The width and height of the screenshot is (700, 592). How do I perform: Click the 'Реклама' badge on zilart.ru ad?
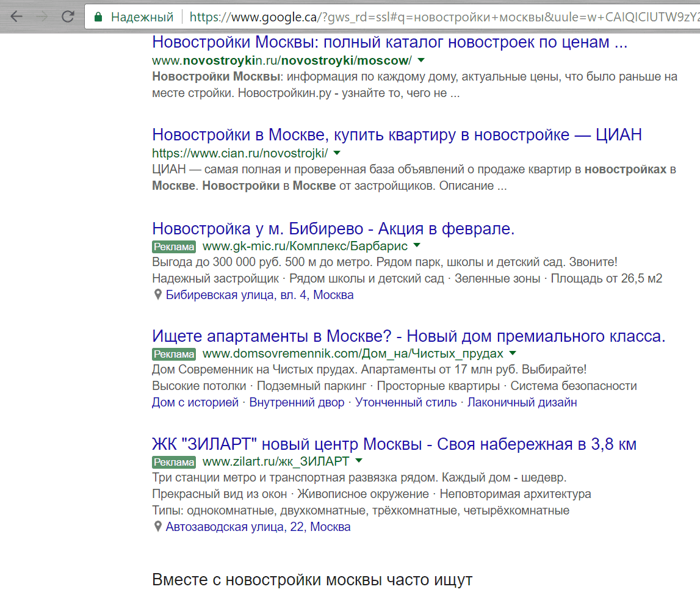pyautogui.click(x=174, y=462)
